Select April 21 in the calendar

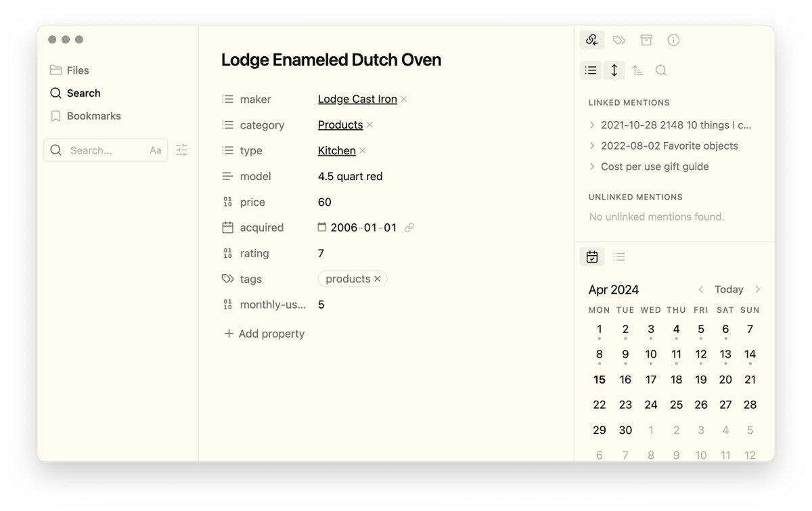[750, 380]
